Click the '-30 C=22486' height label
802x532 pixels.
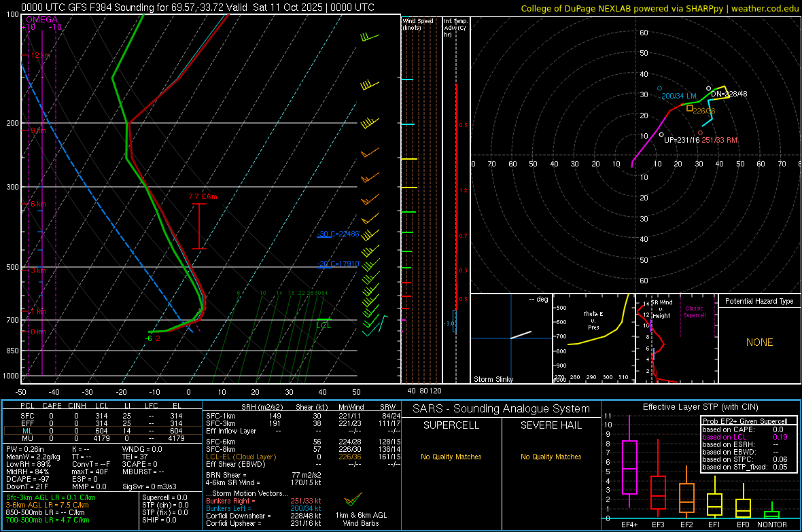[338, 234]
